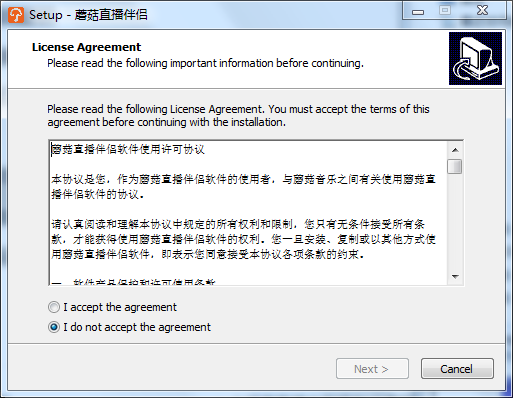
Task: Click the license scrollbar up arrow
Action: 455,150
